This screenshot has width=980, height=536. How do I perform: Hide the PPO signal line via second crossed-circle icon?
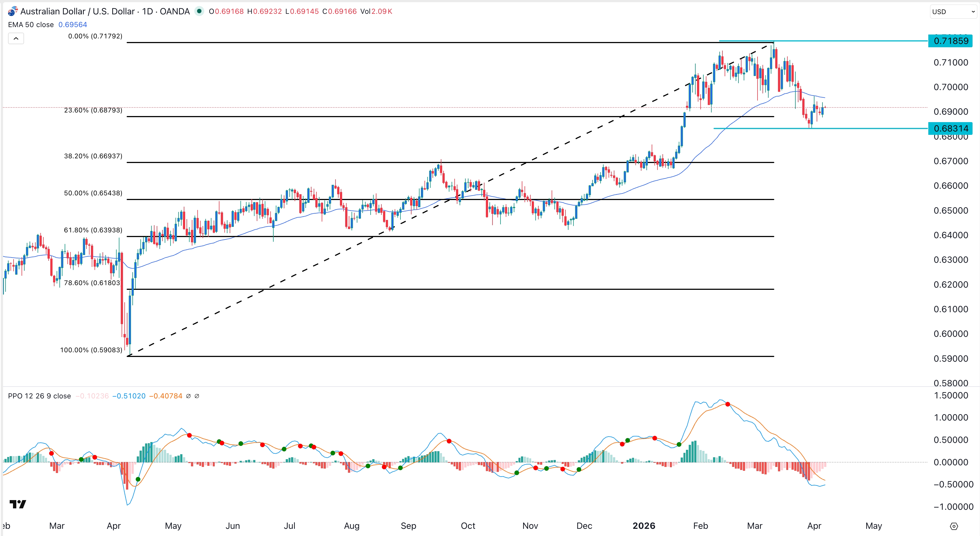(x=197, y=396)
